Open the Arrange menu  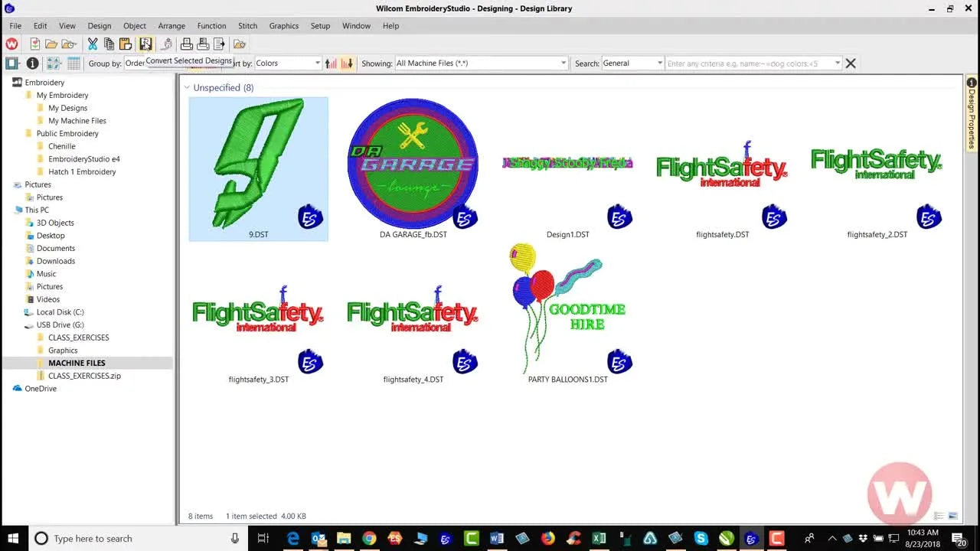click(x=171, y=26)
